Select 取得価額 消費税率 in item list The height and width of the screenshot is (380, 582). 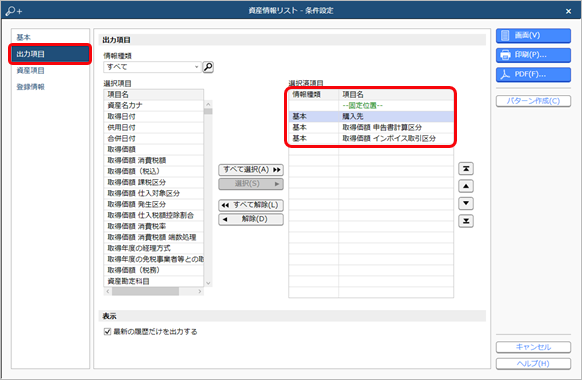[x=154, y=226]
